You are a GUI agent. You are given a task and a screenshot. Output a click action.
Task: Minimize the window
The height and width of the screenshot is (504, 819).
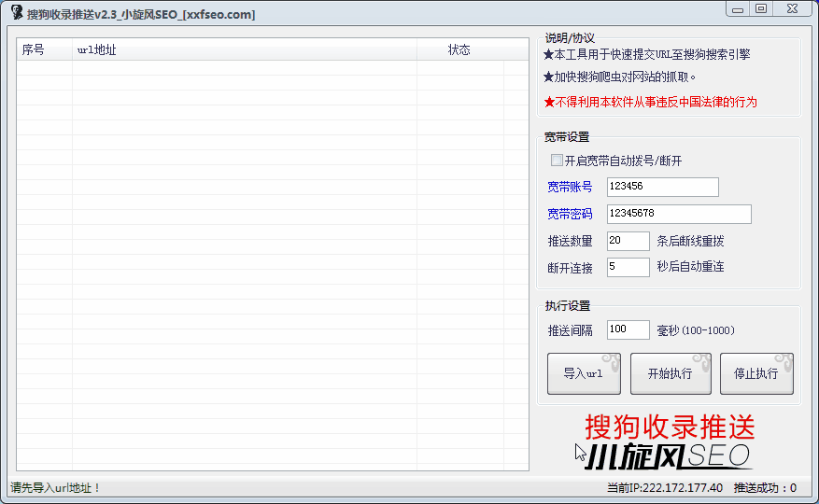[x=738, y=9]
